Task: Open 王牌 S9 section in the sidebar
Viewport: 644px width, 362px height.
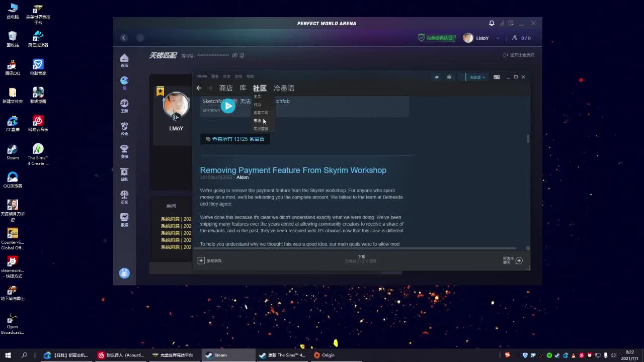Action: 124,106
